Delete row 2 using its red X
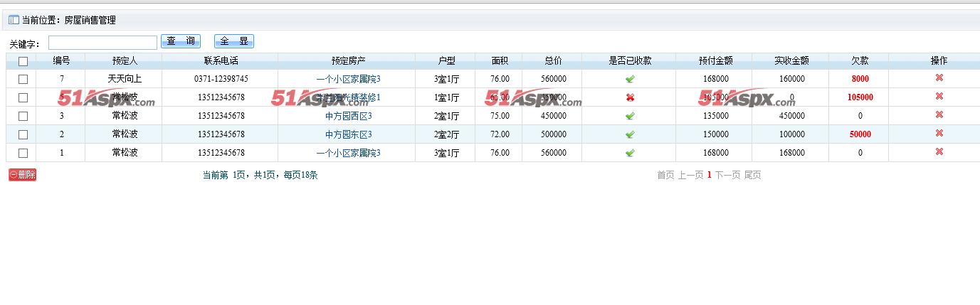 (x=939, y=133)
